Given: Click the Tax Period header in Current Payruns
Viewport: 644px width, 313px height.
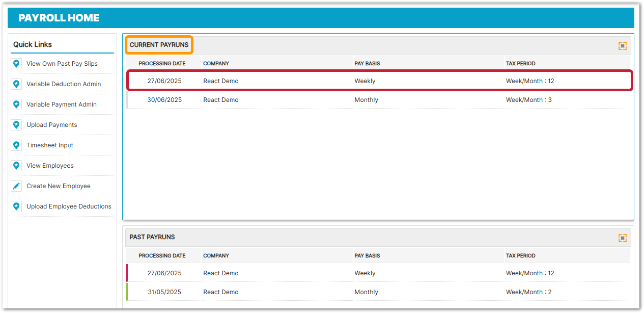Looking at the screenshot, I should 520,64.
